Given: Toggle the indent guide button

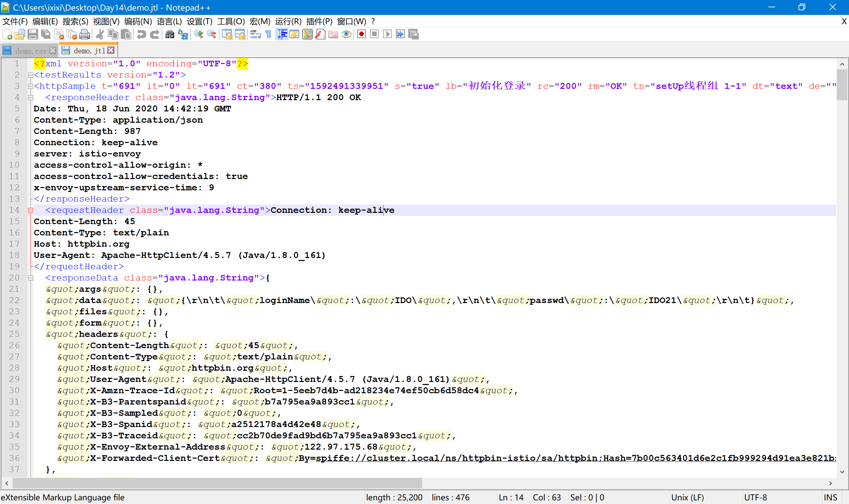Looking at the screenshot, I should click(282, 34).
